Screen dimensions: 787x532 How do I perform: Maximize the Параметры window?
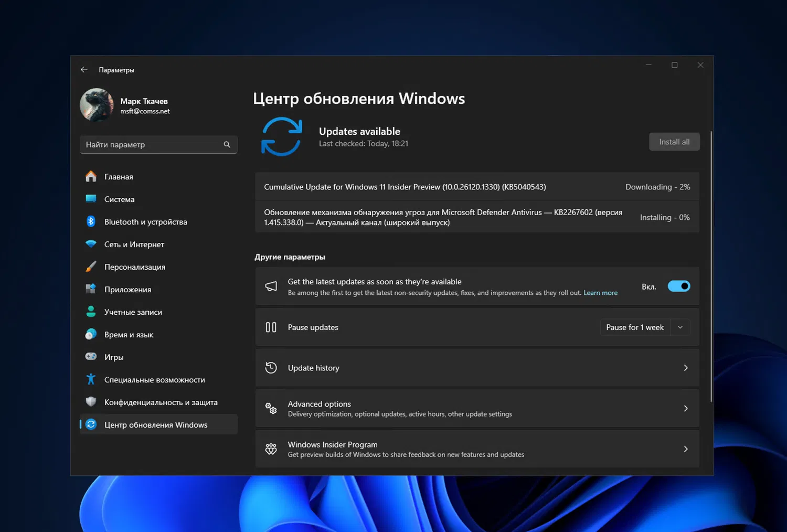coord(675,65)
